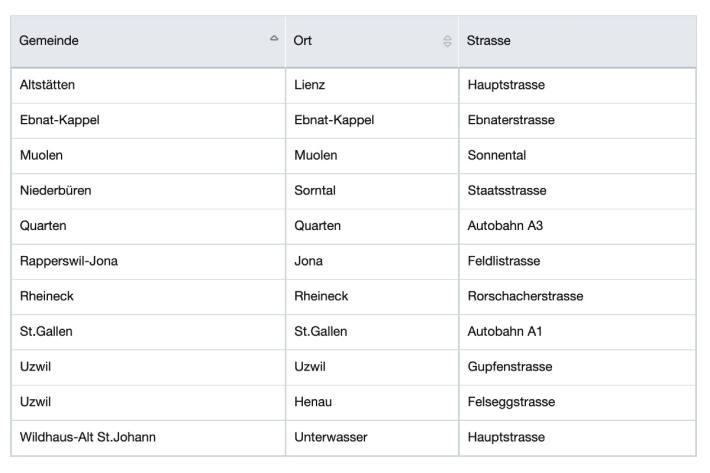Select the Felseggstrasse cell
The height and width of the screenshot is (473, 710).
tap(577, 403)
